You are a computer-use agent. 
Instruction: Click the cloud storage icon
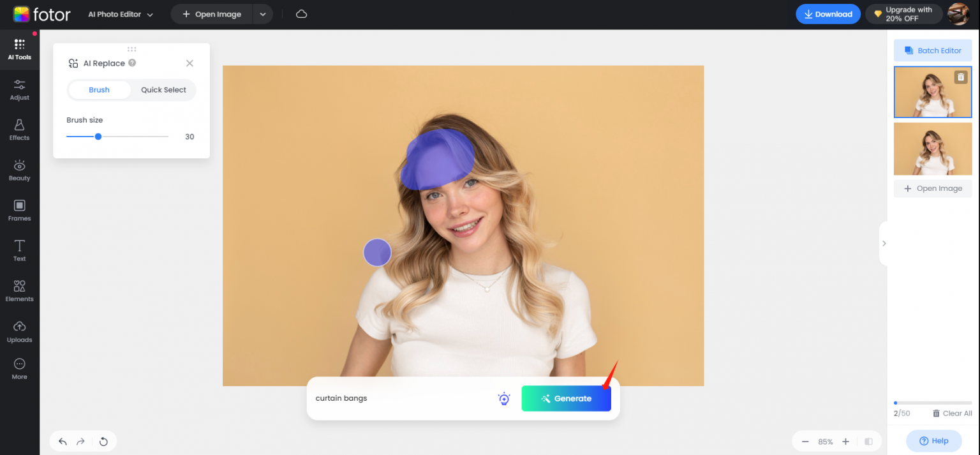click(x=302, y=14)
